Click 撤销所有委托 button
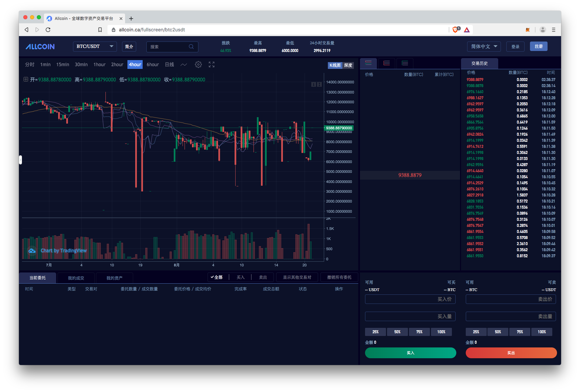 click(339, 277)
